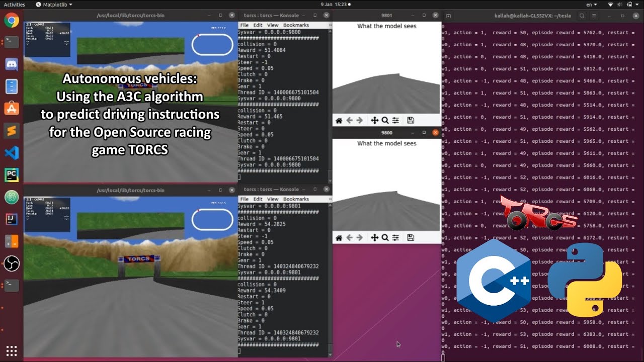Open the Matplotlib app menu in top bar
Image resolution: width=644 pixels, height=362 pixels.
point(54,4)
